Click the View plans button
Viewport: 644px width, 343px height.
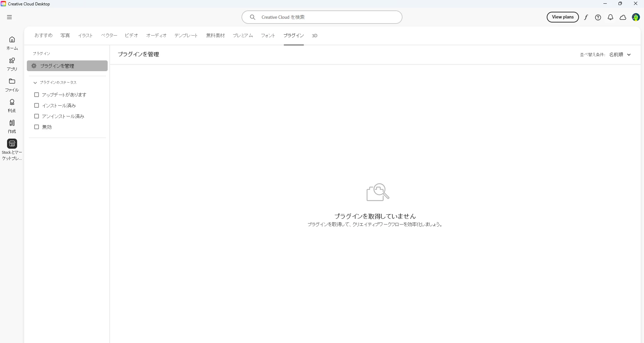coord(562,17)
